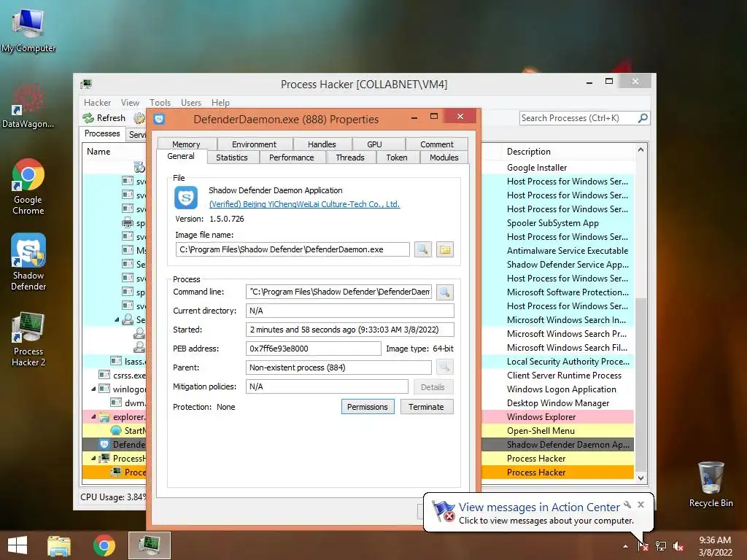Switch to the Comment tab
The height and width of the screenshot is (560, 747).
tap(437, 144)
